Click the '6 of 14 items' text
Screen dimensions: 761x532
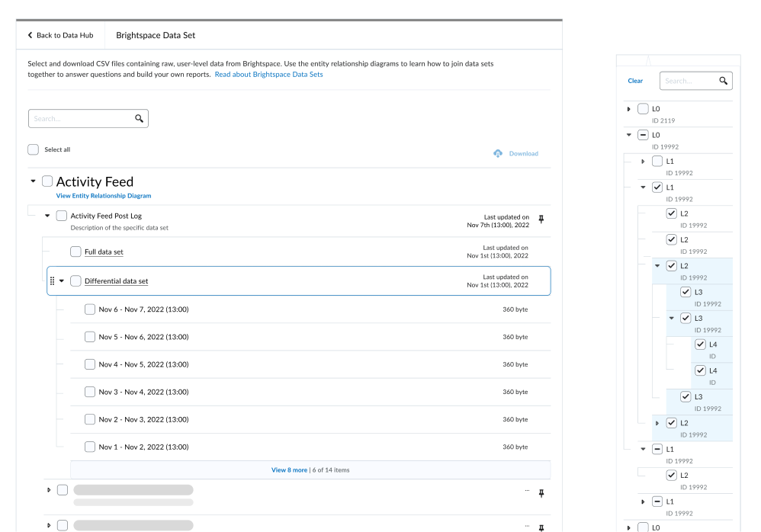tap(331, 470)
